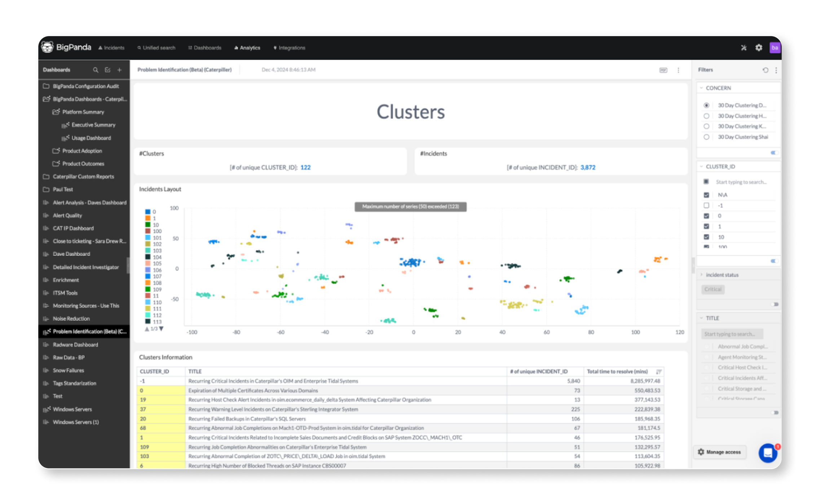Click the BigPanda logo
This screenshot has width=820, height=504.
click(66, 47)
